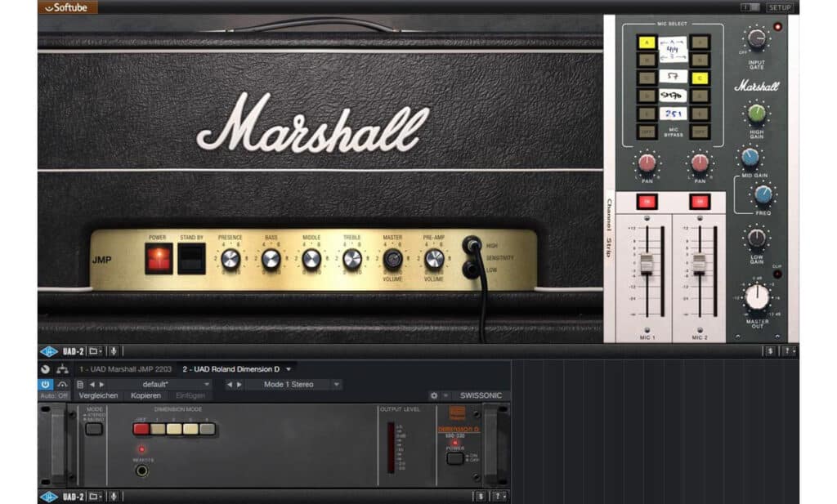Expand the small arrow beside the gear
Image resolution: width=837 pixels, height=504 pixels.
click(445, 395)
